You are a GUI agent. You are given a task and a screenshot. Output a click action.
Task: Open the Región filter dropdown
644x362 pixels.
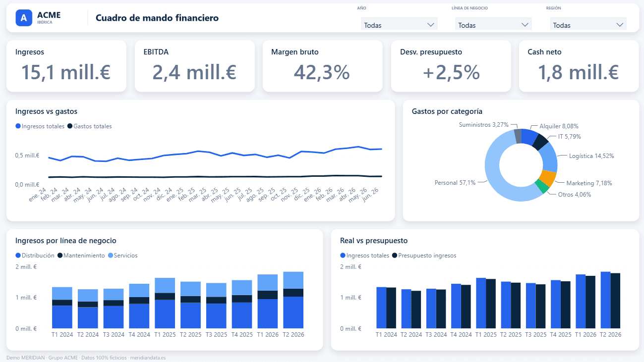click(x=588, y=25)
